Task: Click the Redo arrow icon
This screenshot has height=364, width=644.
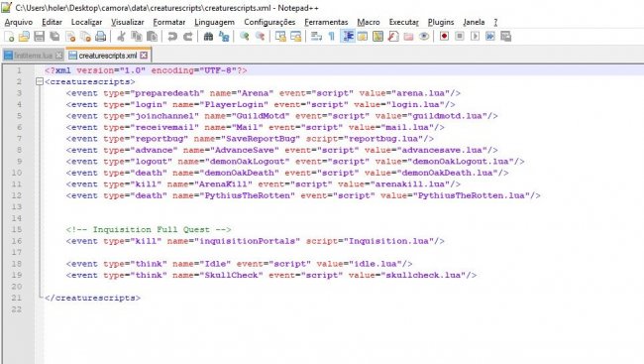Action: [x=187, y=37]
